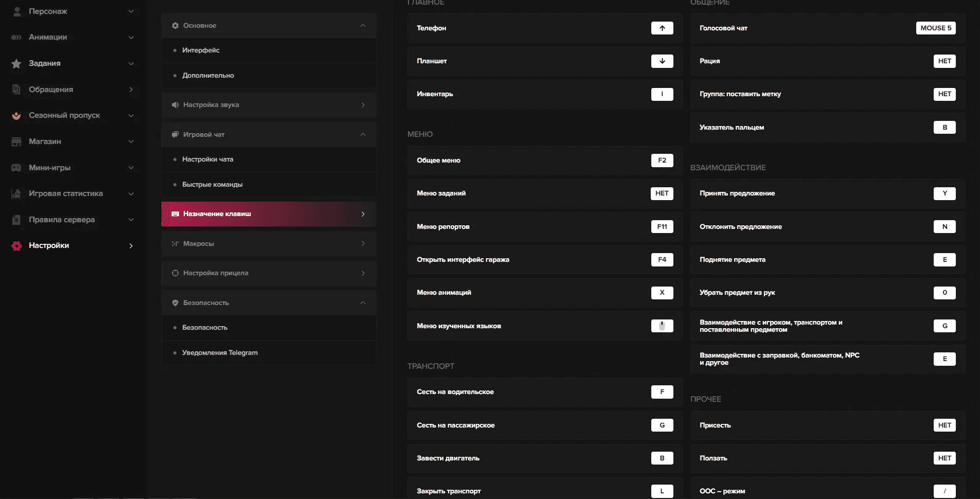This screenshot has height=499, width=980.
Task: Click the Персонаж person icon in sidebar
Action: pos(17,11)
